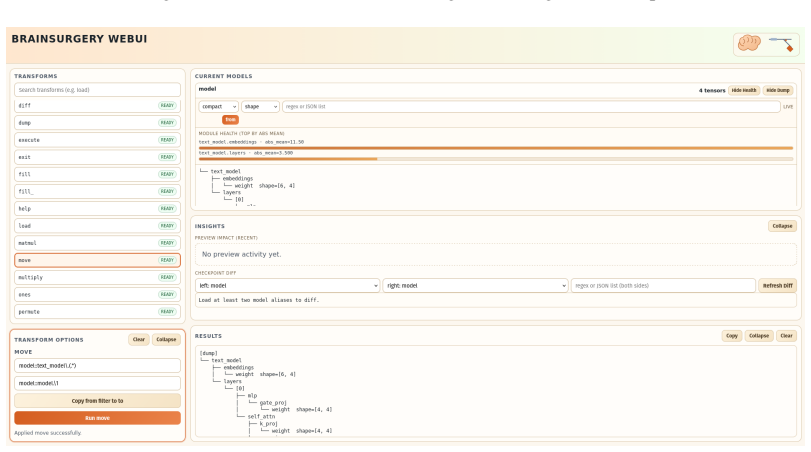Choose the help transform

click(97, 208)
